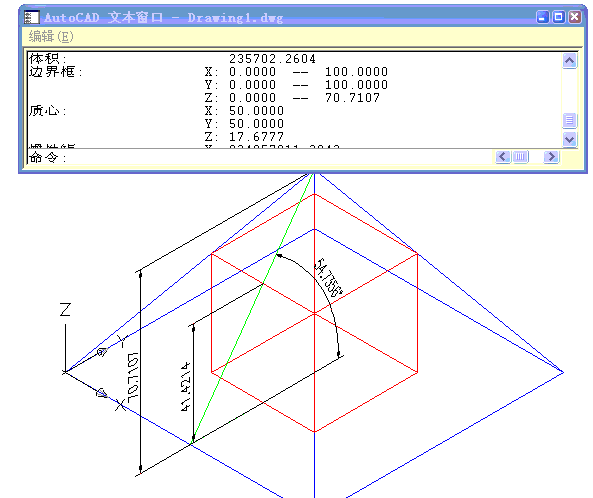Click the X axis label of UCS icon
Screen dimensions: 593x498
click(121, 405)
